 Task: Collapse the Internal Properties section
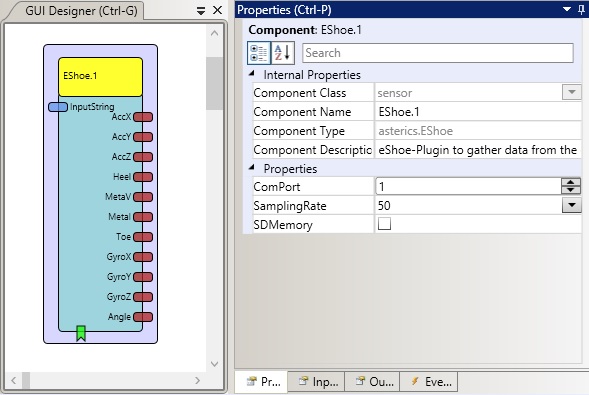click(252, 74)
